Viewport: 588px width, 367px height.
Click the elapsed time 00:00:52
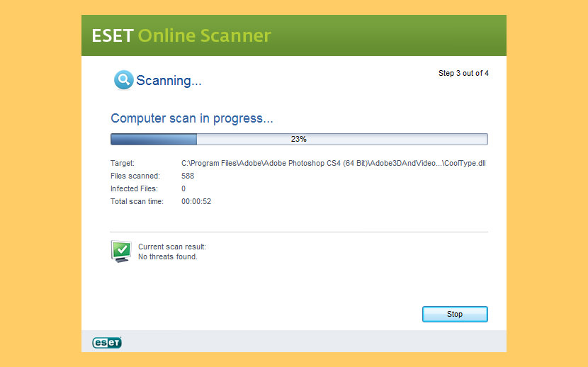coord(196,201)
